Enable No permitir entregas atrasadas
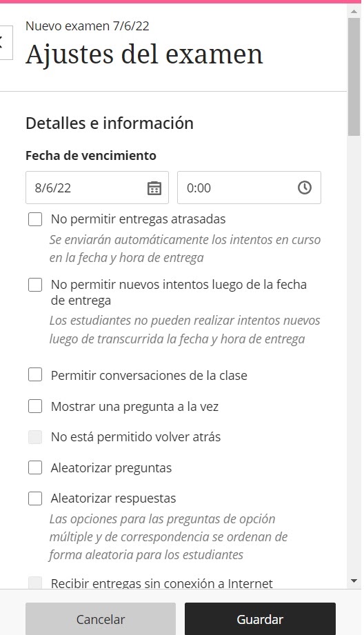The height and width of the screenshot is (635, 364). coord(35,219)
